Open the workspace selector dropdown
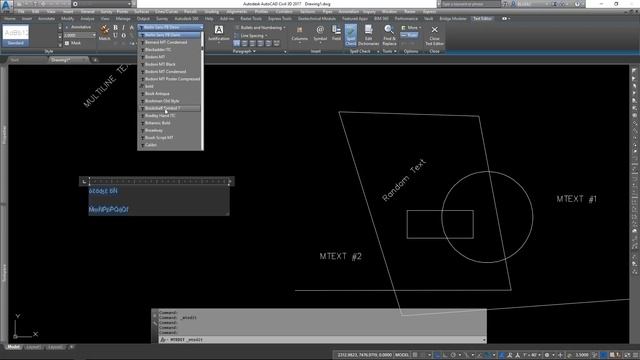Screen dimensions: 640x360 point(102,4)
